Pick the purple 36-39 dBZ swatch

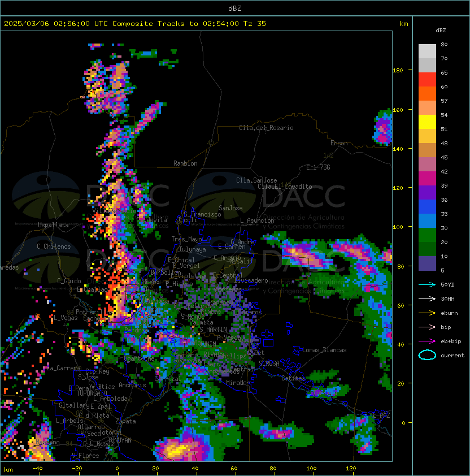[427, 192]
